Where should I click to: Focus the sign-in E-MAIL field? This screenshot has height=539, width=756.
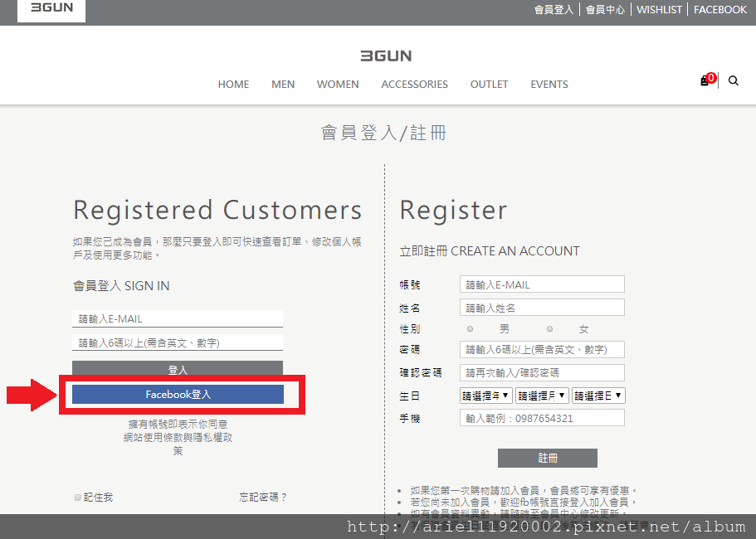pyautogui.click(x=178, y=319)
